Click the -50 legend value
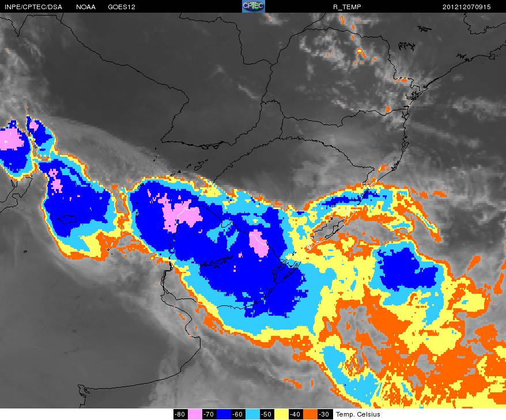The width and height of the screenshot is (506, 420). (267, 414)
